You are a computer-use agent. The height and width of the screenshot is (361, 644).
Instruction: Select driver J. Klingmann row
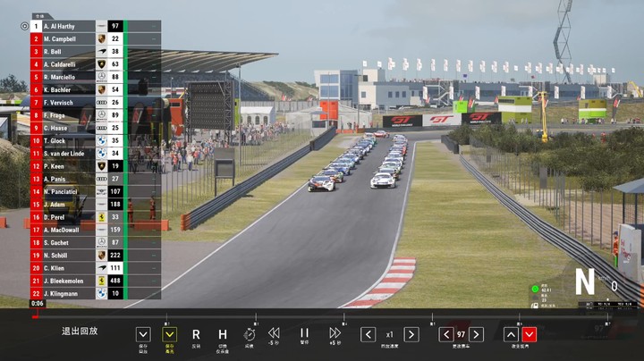click(x=96, y=293)
